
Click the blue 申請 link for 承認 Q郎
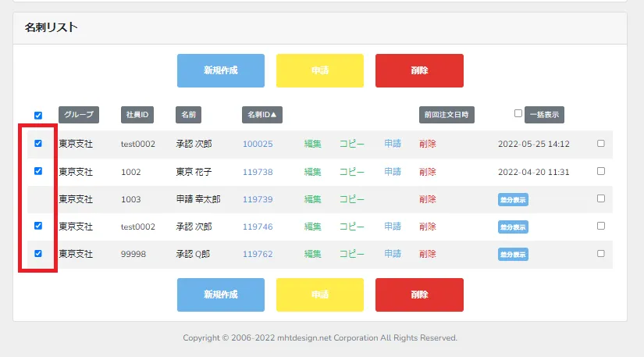pos(393,254)
